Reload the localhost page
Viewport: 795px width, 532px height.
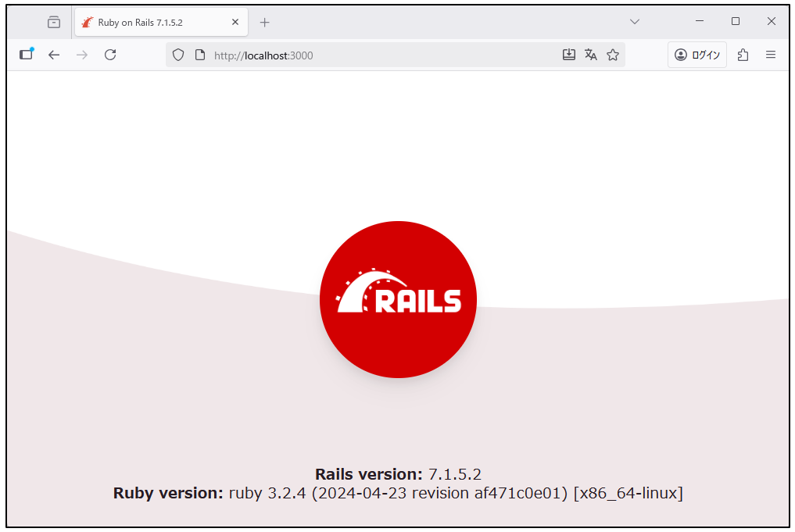click(x=110, y=55)
